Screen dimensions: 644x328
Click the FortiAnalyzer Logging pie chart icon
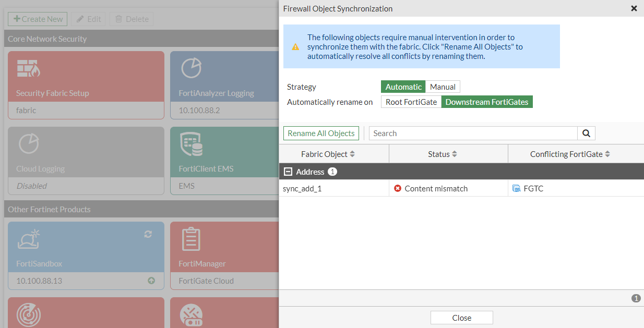191,68
